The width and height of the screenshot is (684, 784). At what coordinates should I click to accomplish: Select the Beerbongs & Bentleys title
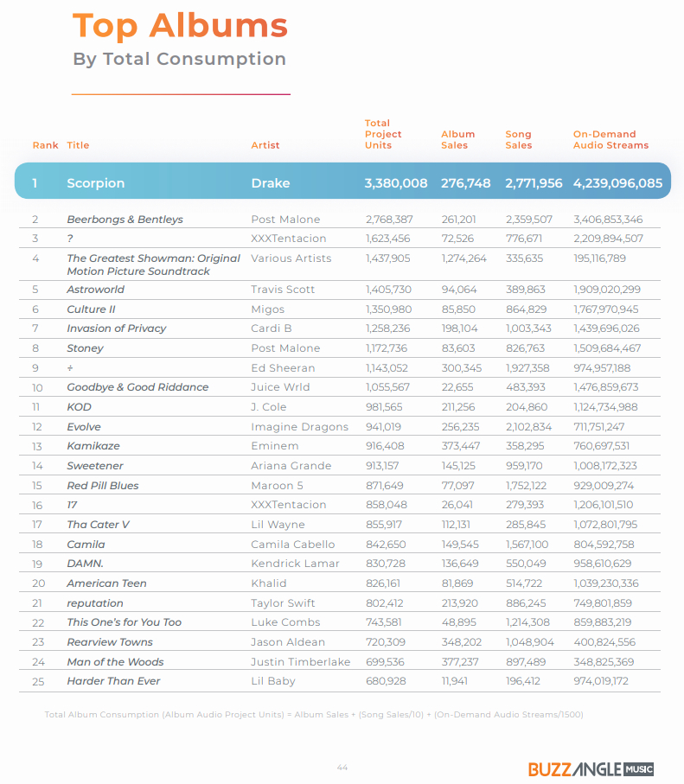[125, 220]
